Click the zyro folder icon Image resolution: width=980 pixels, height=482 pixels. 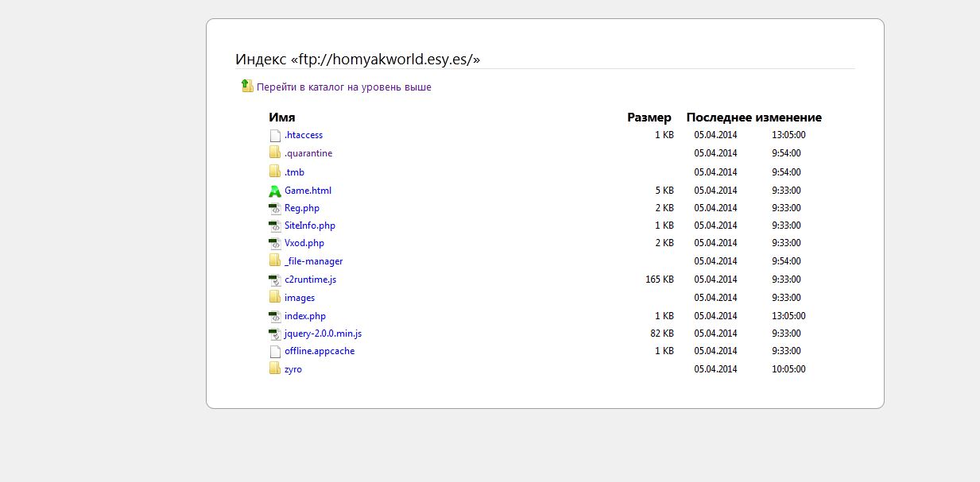[275, 368]
